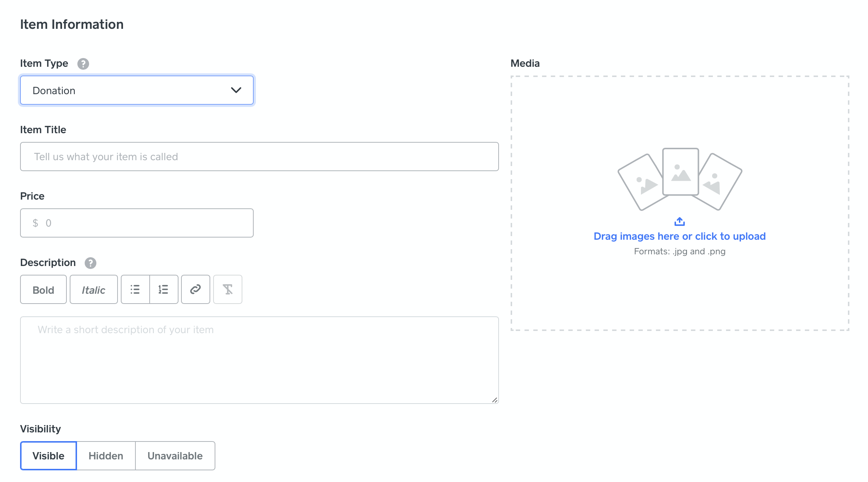Set visibility to Hidden
868x482 pixels.
pyautogui.click(x=106, y=456)
